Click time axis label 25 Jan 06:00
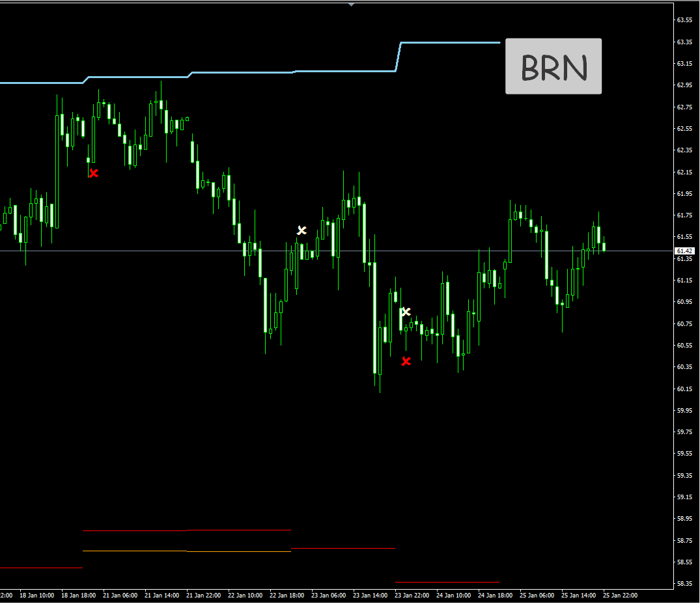 [x=537, y=595]
